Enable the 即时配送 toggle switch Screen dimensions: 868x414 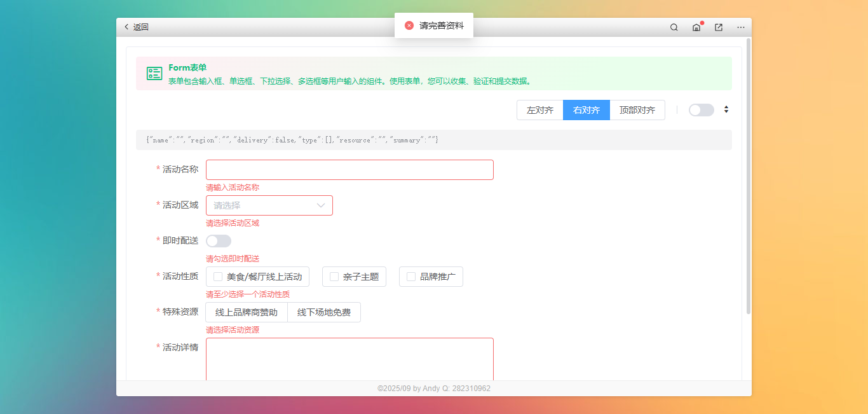(219, 241)
